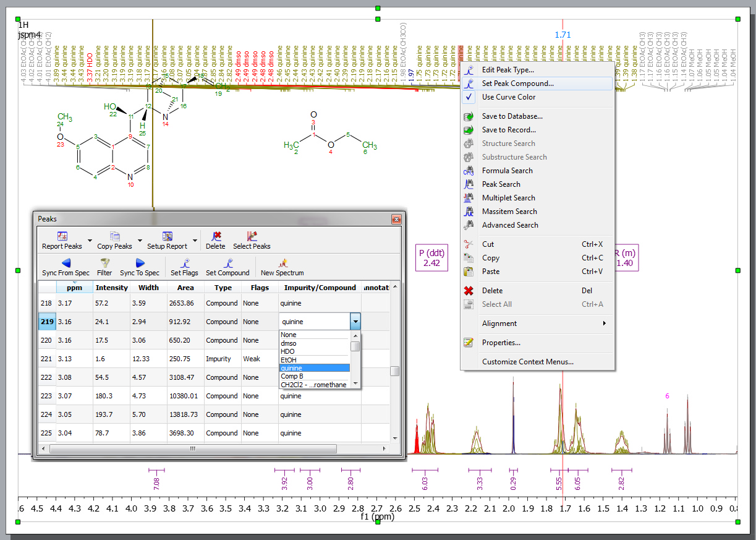Click the Report Peaks icon

pos(62,236)
